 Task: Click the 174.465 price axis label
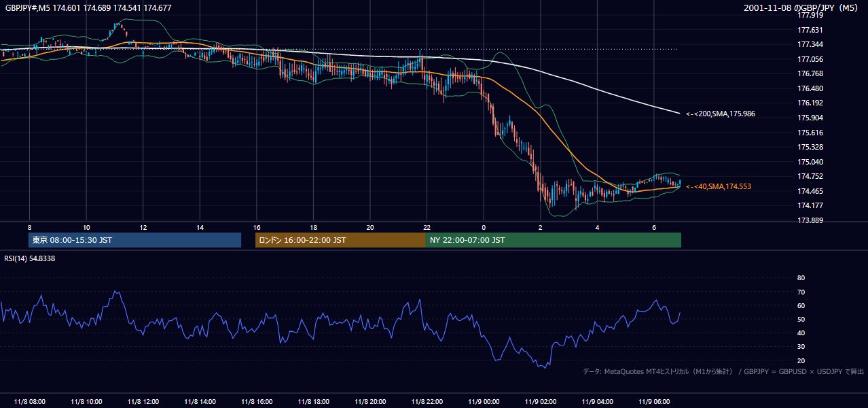pos(810,191)
